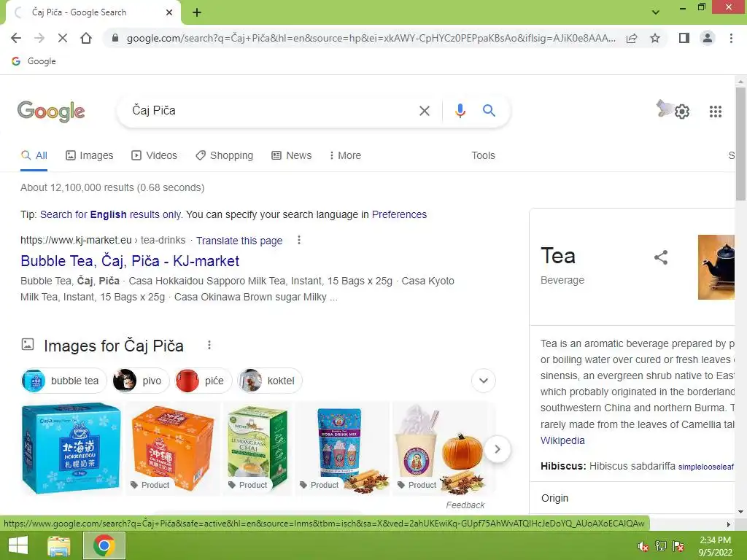The width and height of the screenshot is (747, 560).
Task: Open Bubble Tea, Čaj, Piča - KJ-market link
Action: coord(130,261)
